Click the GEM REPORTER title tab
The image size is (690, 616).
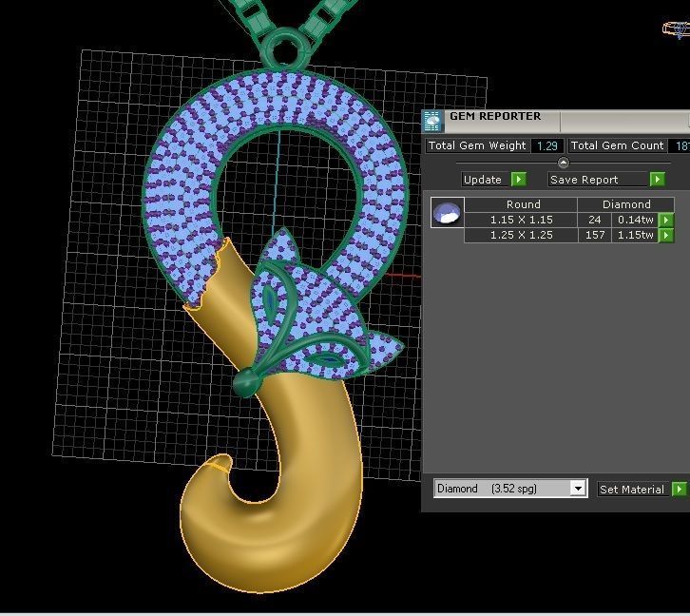point(495,116)
